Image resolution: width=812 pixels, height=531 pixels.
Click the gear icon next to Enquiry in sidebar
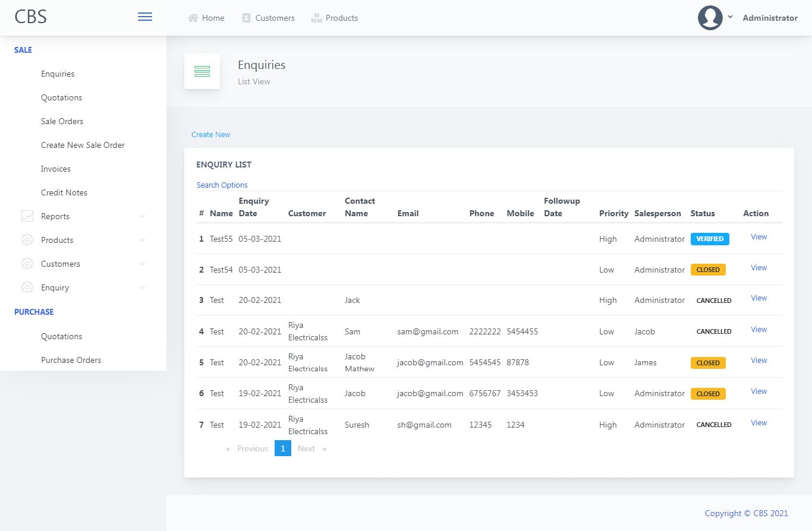tap(27, 287)
